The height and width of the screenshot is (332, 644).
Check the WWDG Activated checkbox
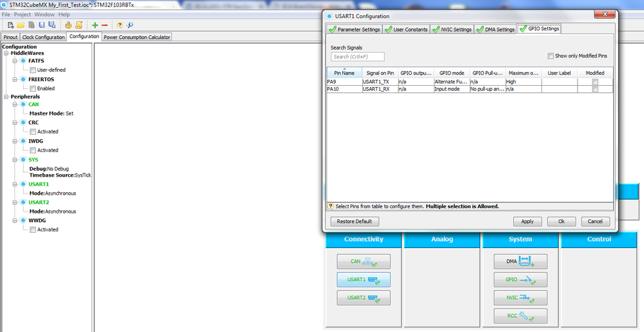point(33,229)
